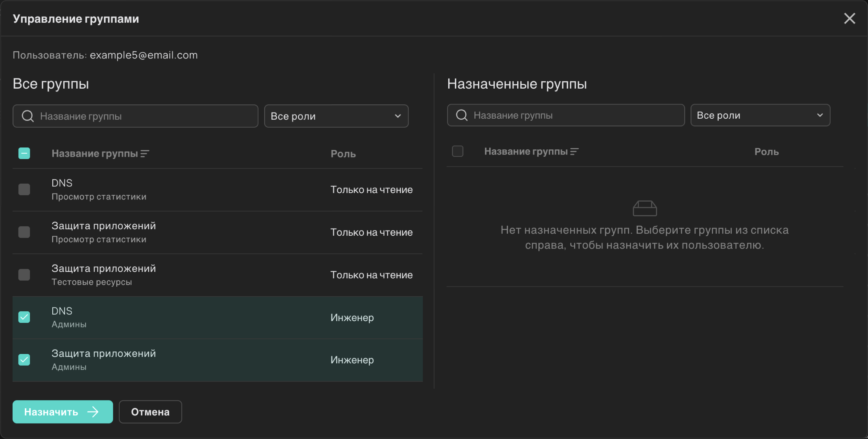Click Название группы column header in All groups
Image resolution: width=868 pixels, height=439 pixels.
click(x=95, y=154)
